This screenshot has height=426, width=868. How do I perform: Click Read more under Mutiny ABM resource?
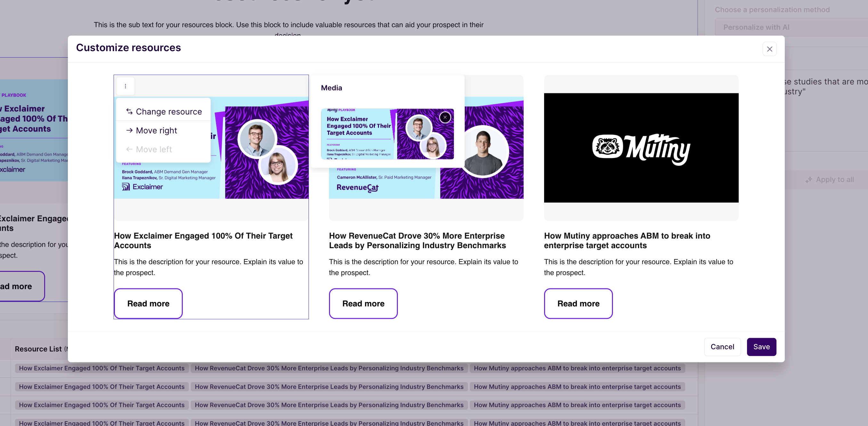[578, 304]
